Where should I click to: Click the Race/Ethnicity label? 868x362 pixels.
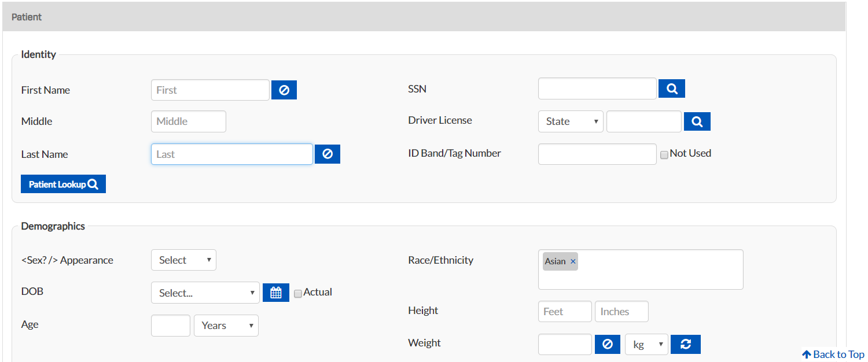pos(440,260)
